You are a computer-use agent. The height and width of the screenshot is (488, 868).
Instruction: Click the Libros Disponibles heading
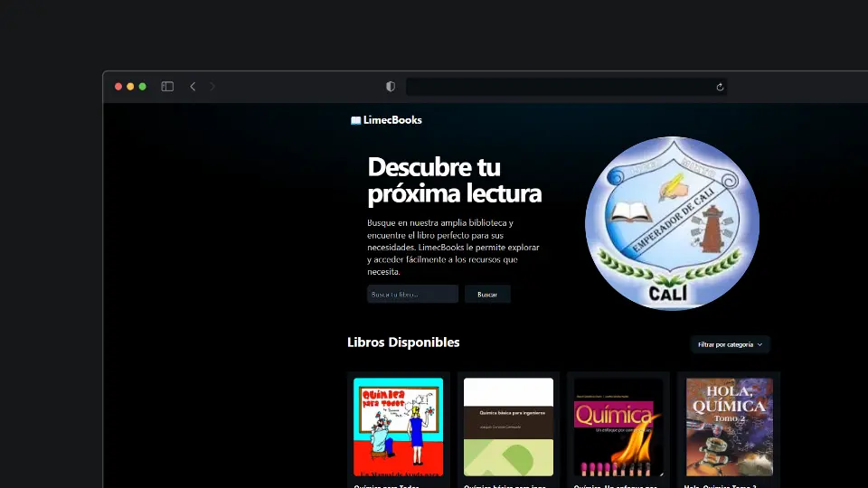403,343
